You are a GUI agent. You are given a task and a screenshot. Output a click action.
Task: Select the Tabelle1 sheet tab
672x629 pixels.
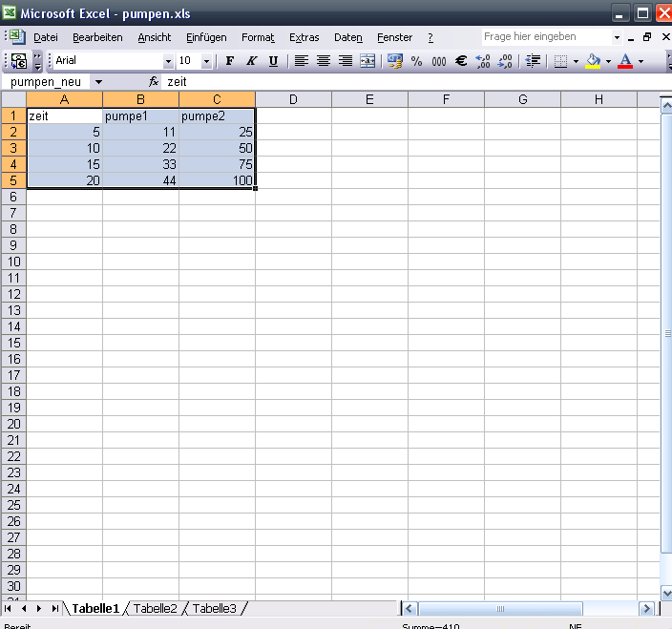click(x=95, y=608)
